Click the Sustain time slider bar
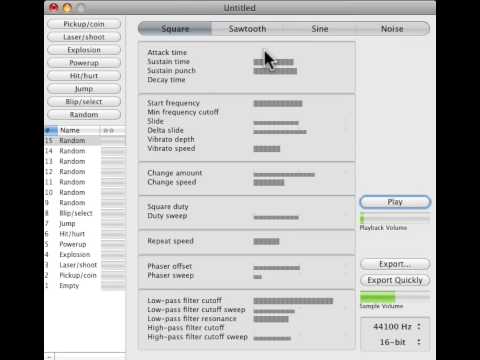 click(274, 62)
